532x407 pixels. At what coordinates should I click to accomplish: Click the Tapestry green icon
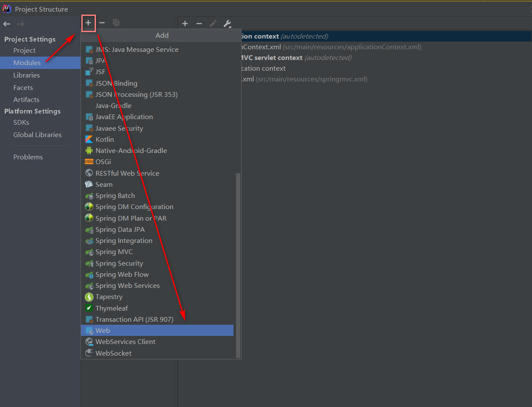click(x=89, y=296)
